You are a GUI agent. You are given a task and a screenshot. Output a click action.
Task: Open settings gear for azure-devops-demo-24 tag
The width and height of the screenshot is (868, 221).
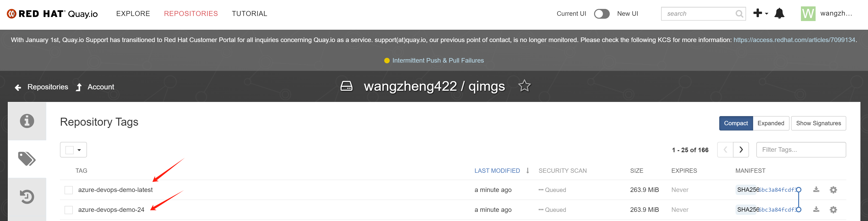click(x=833, y=210)
